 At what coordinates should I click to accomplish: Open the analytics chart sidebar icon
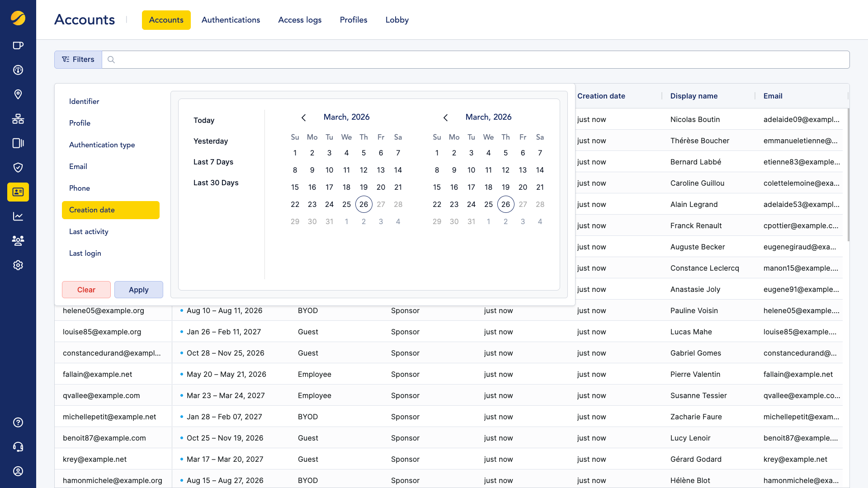[18, 216]
